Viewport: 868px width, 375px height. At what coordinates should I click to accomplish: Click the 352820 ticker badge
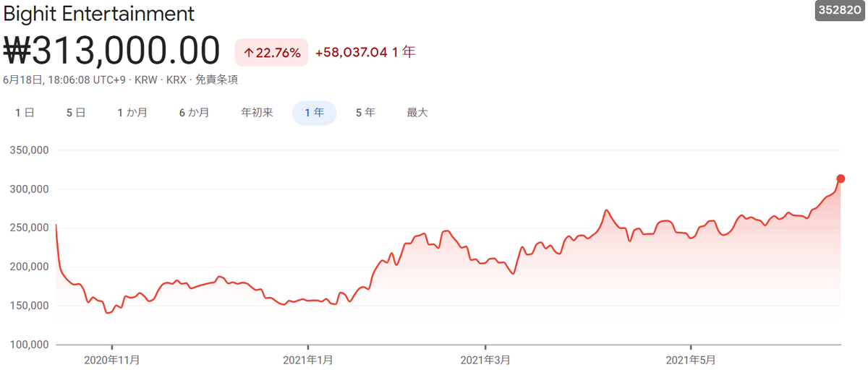click(x=839, y=12)
